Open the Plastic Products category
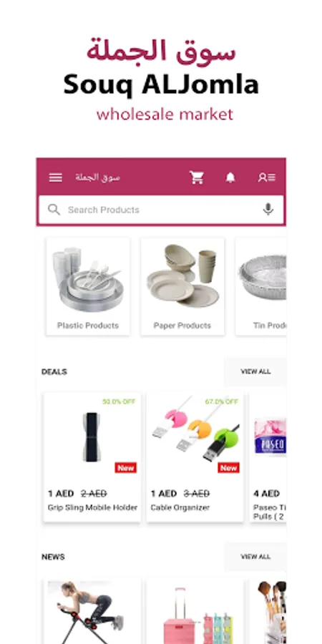322x644 pixels. point(88,286)
